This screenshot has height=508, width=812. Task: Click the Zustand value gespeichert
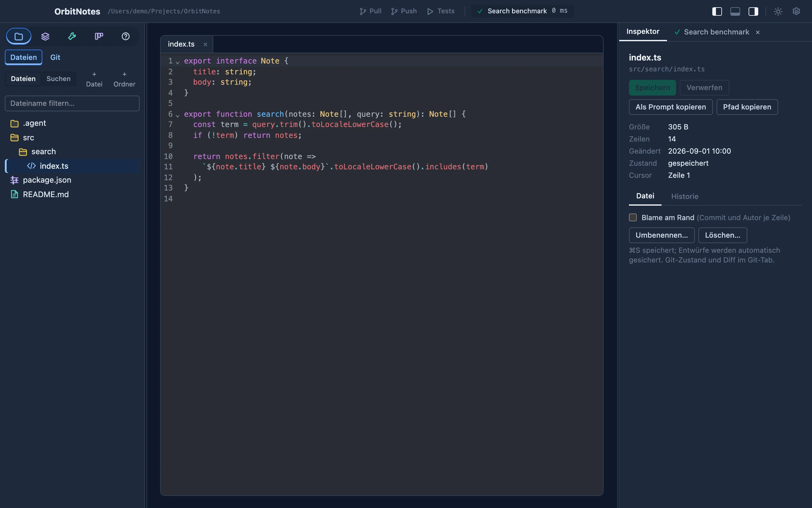[x=688, y=163]
